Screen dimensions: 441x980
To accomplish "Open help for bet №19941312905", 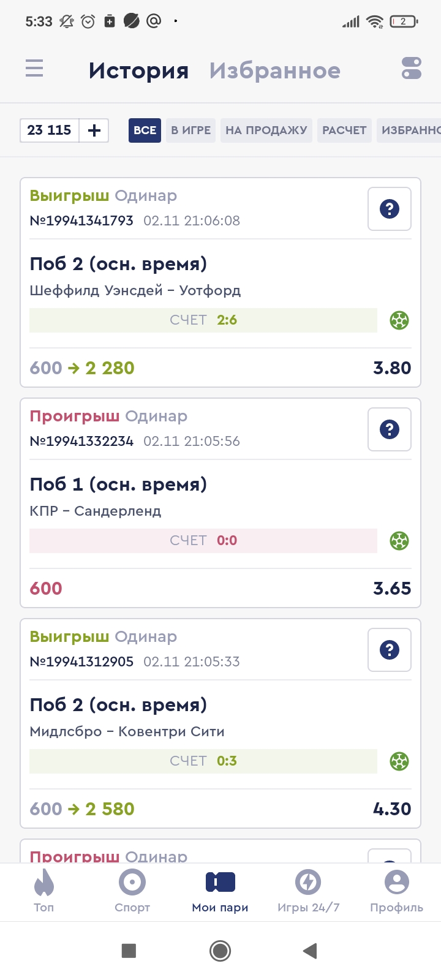I will pos(390,650).
